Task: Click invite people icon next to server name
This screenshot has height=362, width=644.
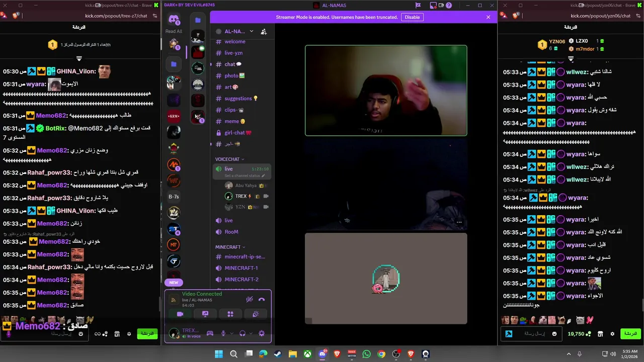Action: pyautogui.click(x=264, y=31)
